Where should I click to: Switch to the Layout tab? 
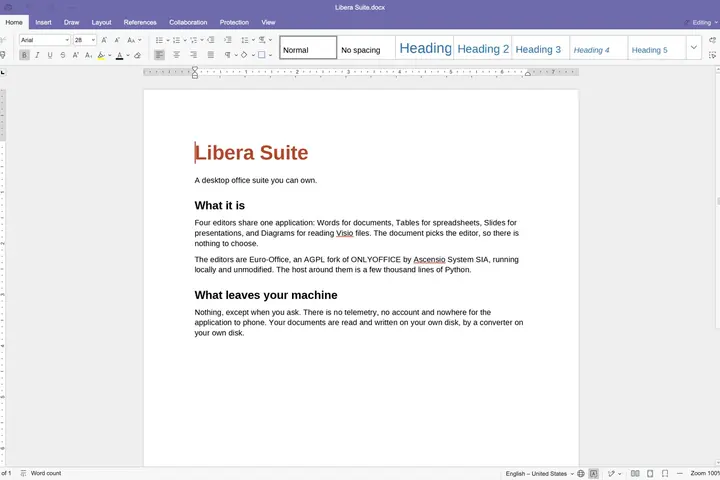[x=101, y=22]
